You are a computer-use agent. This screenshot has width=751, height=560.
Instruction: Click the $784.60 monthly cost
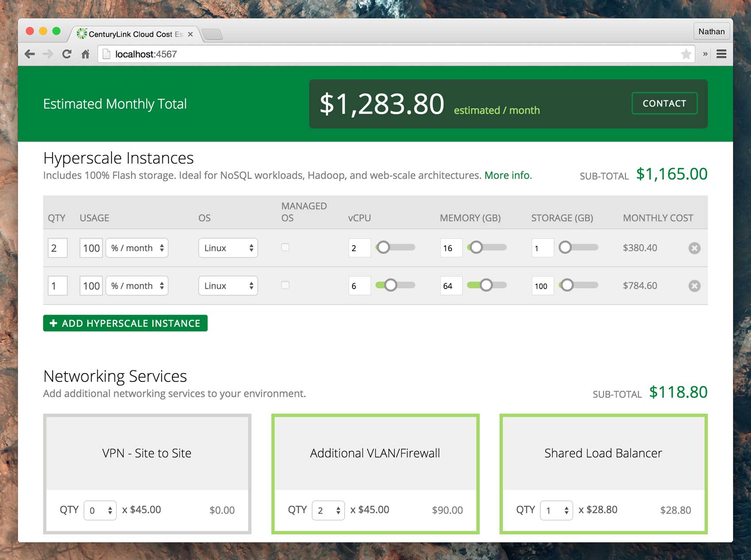[x=640, y=286]
